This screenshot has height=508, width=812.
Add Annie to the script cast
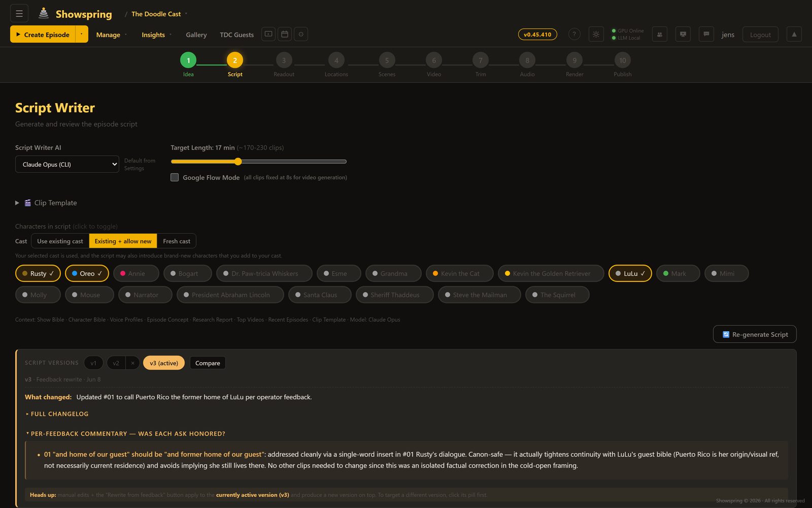tap(136, 273)
